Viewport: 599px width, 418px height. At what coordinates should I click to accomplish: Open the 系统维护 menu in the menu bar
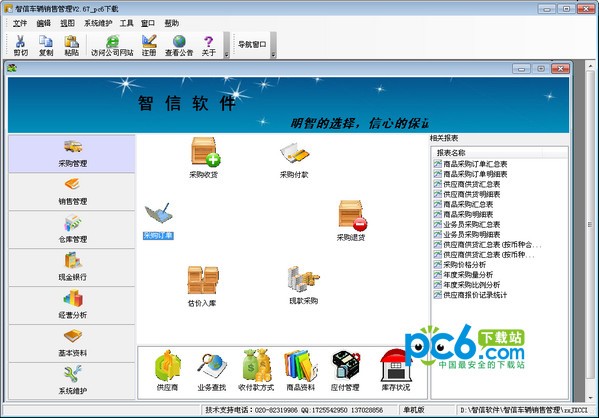tap(98, 23)
